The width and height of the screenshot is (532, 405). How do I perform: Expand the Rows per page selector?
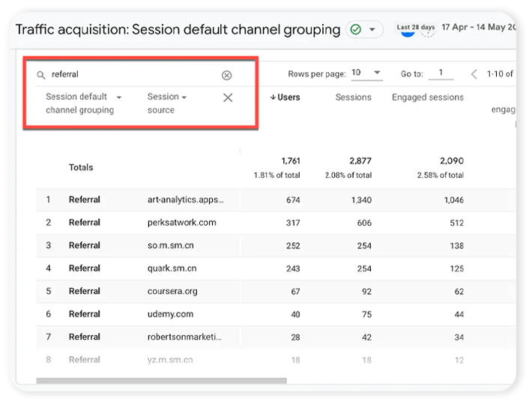point(366,73)
